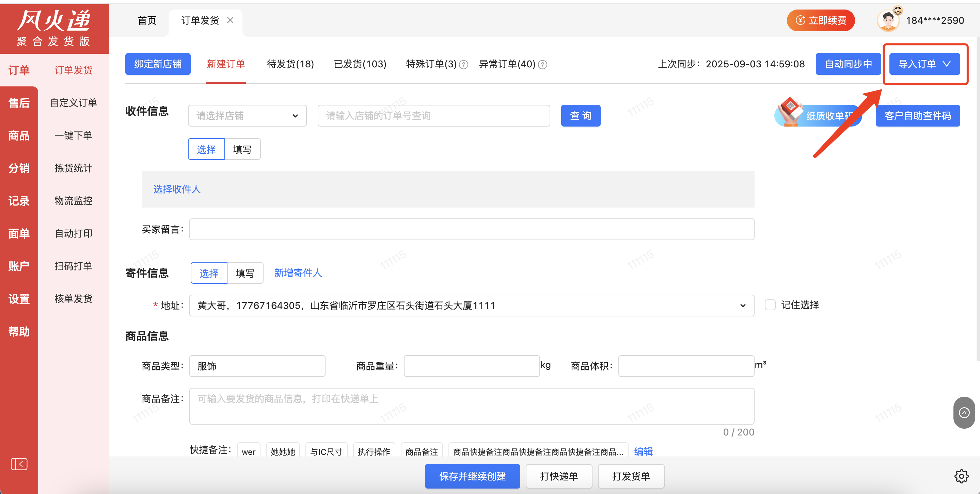
Task: Open 订单发货 submenu item
Action: (74, 70)
